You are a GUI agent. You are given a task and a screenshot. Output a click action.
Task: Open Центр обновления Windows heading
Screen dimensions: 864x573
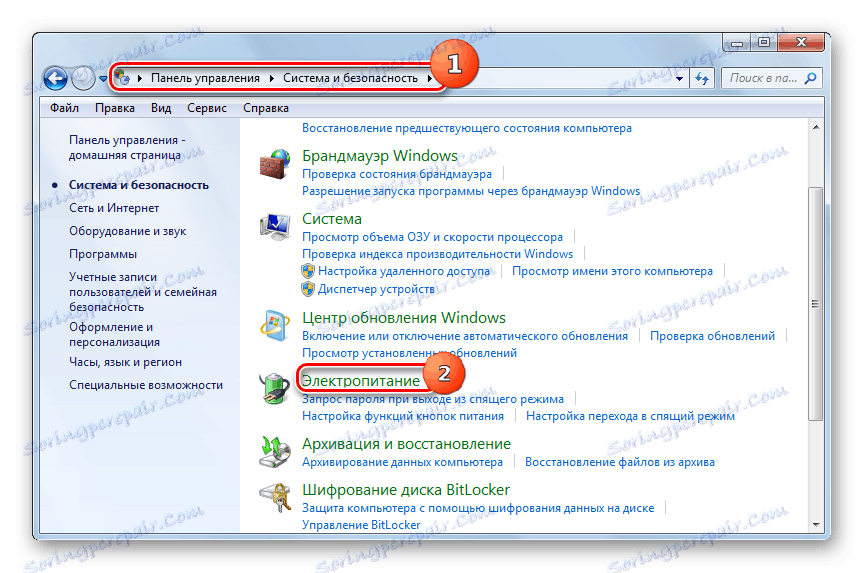point(403,318)
